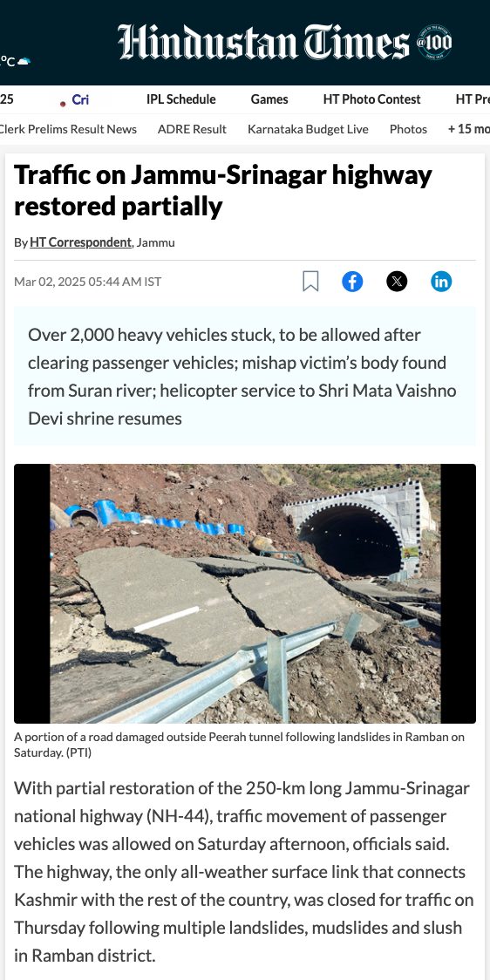Image resolution: width=490 pixels, height=980 pixels.
Task: Open Clerk Prelims Result News topic
Action: pyautogui.click(x=68, y=129)
